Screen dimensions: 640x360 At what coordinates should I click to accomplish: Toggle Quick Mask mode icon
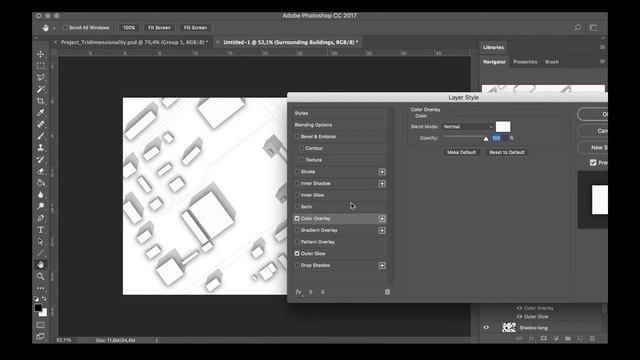(x=40, y=325)
